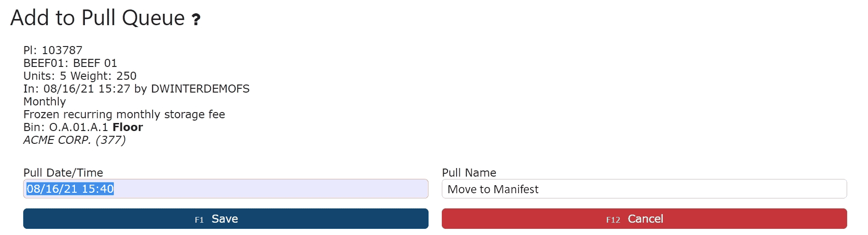The image size is (868, 235).
Task: Select the Pull Date/Time label
Action: (63, 173)
